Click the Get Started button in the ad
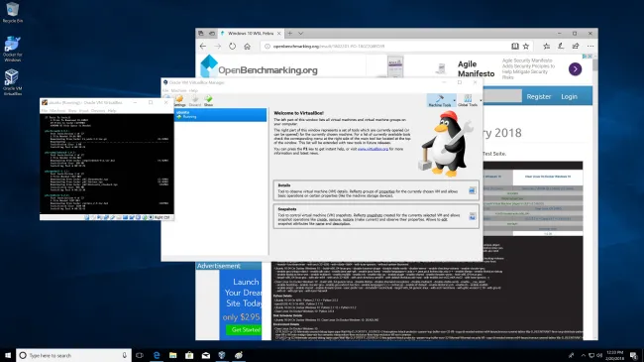This screenshot has height=362, width=644. pos(245,329)
